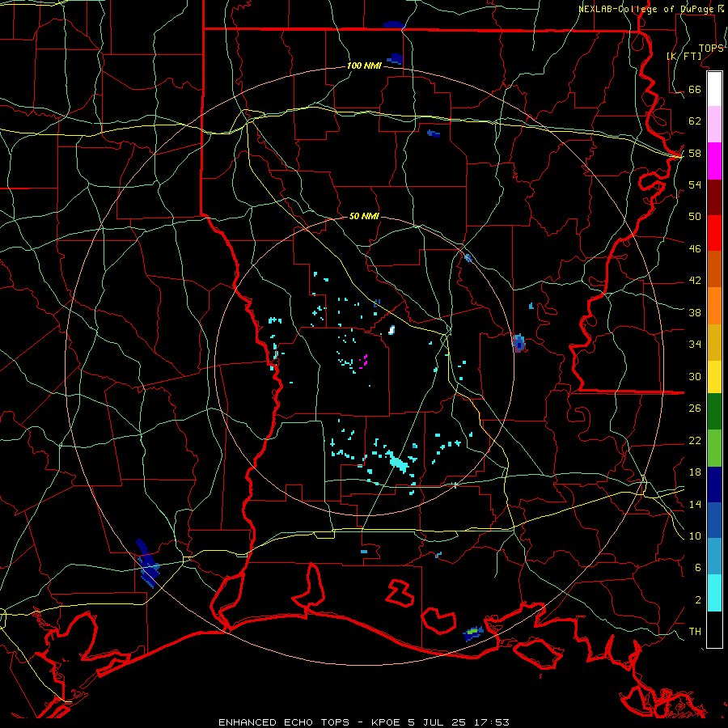Click the 66 legend value
728x728 pixels.
(x=695, y=89)
